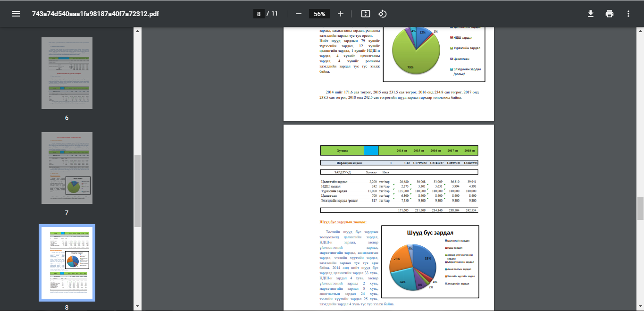This screenshot has width=644, height=311.
Task: Click the total value 242,534
Action: (471, 210)
